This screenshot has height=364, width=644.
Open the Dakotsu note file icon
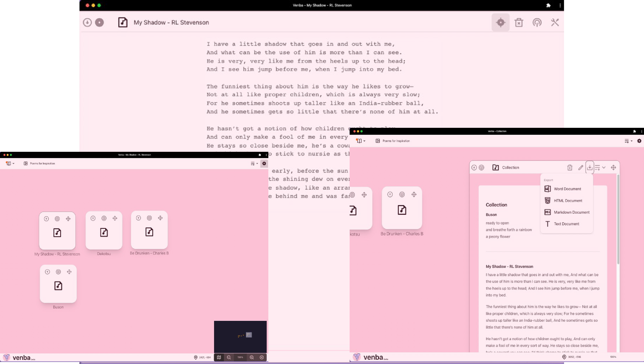[x=104, y=233]
